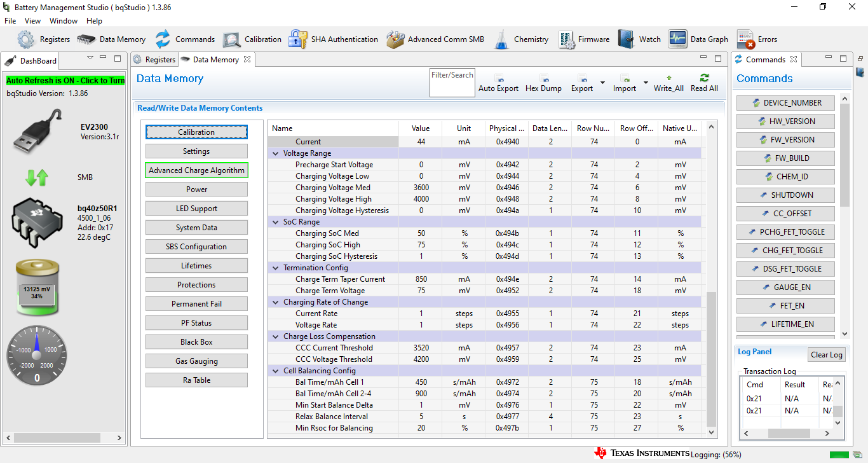Click the current gauge dial
868x463 pixels.
pos(37,355)
